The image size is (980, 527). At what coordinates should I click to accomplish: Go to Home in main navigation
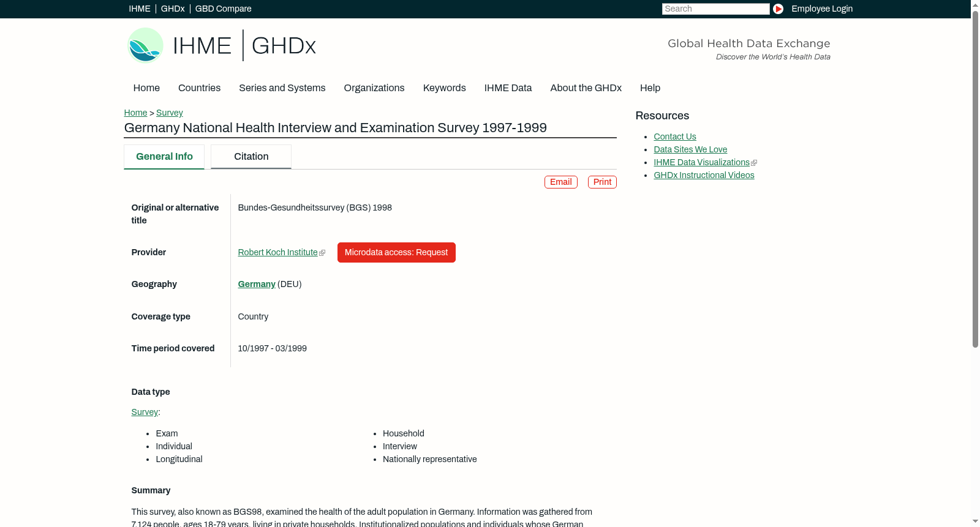click(146, 88)
